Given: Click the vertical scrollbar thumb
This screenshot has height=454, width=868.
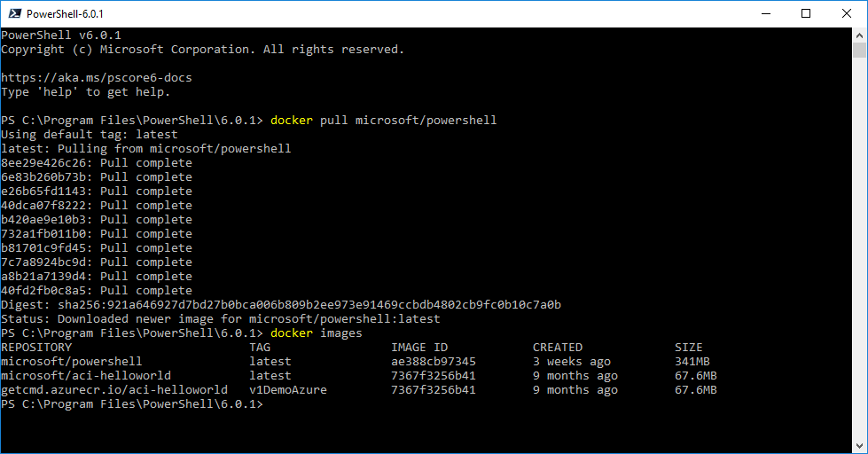Looking at the screenshot, I should (x=859, y=50).
